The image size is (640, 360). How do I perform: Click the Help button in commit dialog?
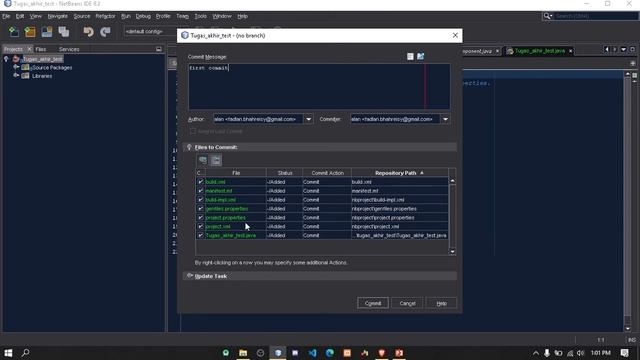tap(441, 303)
